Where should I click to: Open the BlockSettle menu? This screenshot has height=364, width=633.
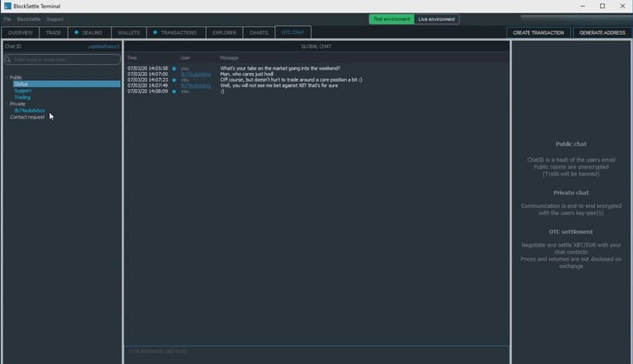tap(28, 19)
